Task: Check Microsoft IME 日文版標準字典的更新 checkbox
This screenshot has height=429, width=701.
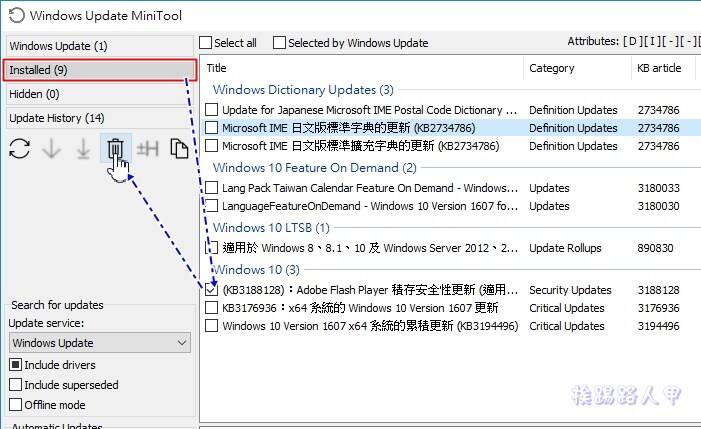Action: coord(211,128)
